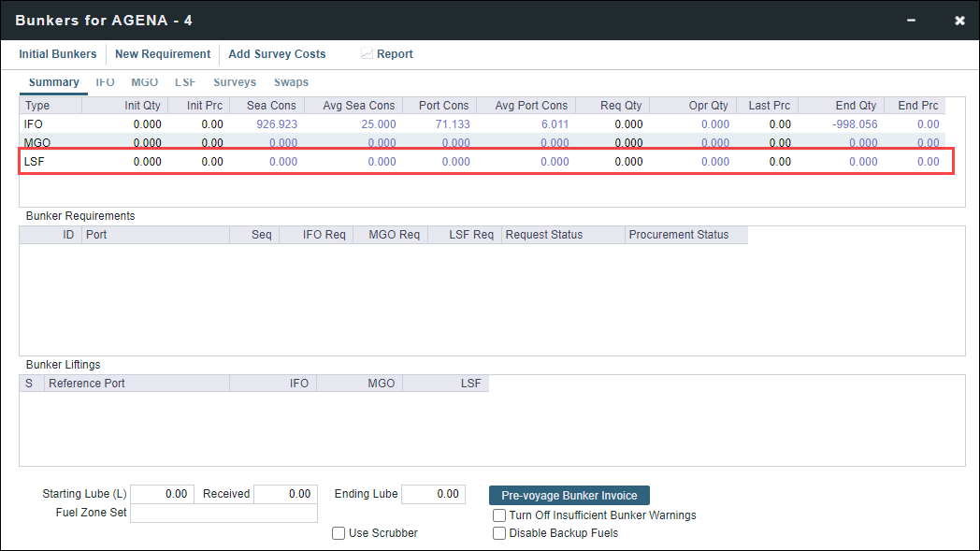This screenshot has width=980, height=551.
Task: Click Initial Bunkers in the toolbar
Action: [58, 54]
